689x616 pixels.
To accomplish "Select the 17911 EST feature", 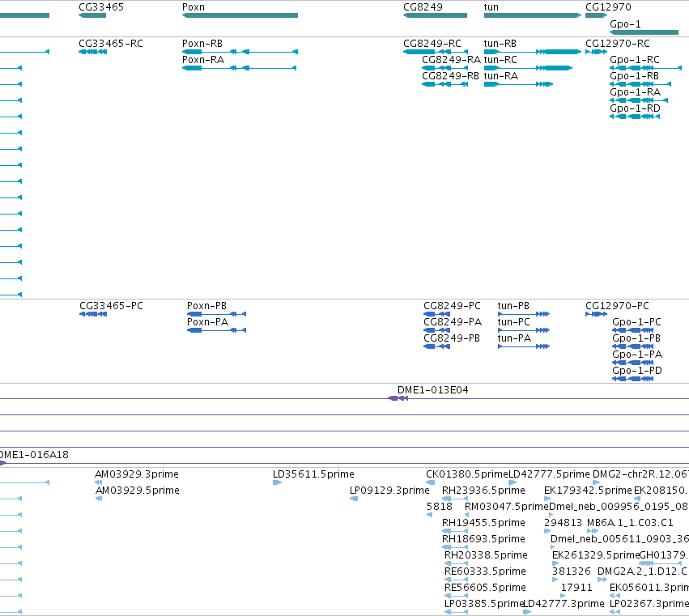I will (x=564, y=596).
